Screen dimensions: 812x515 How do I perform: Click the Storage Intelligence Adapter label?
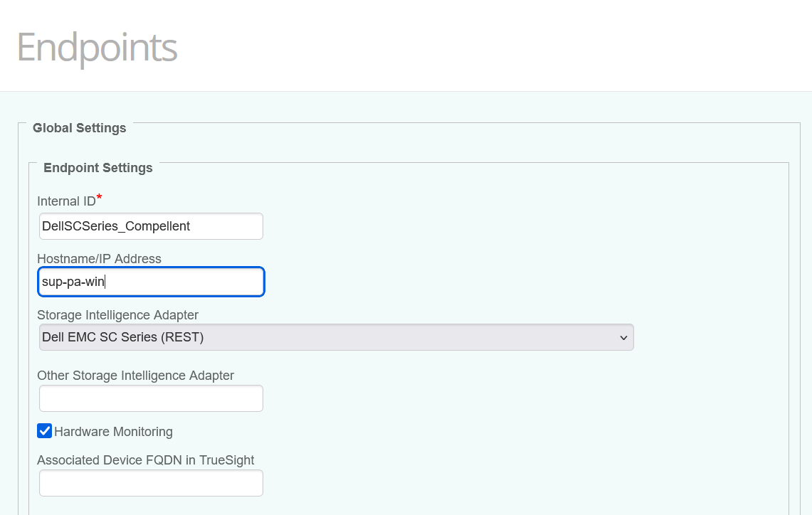117,314
